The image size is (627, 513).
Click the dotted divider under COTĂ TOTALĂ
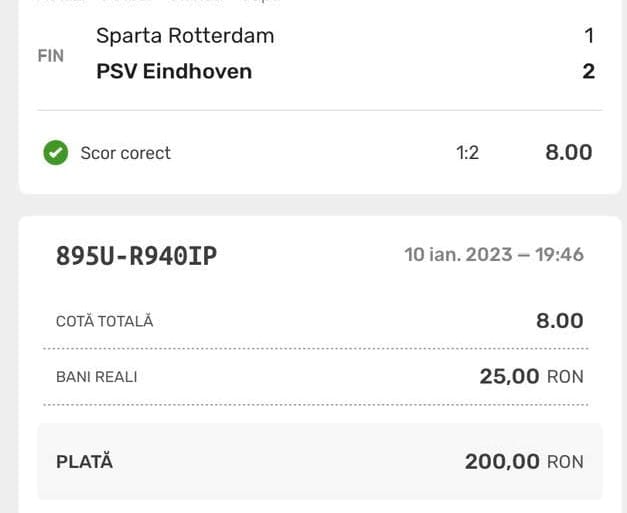coord(313,348)
